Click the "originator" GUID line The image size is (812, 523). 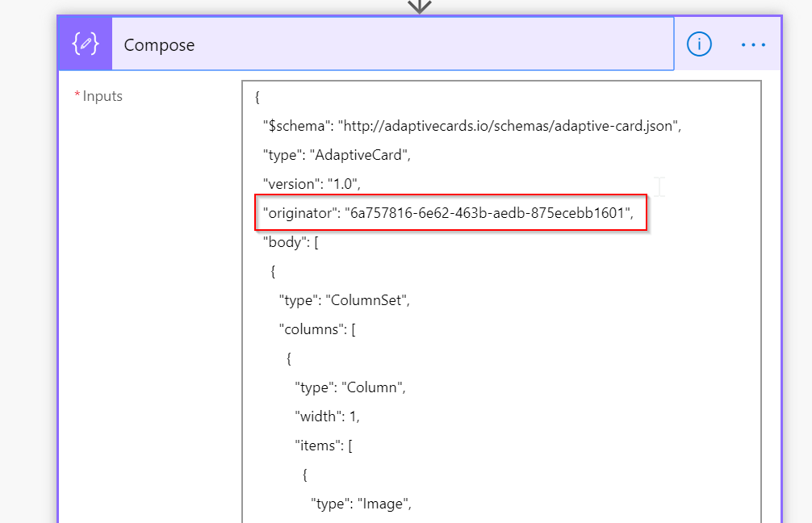(448, 213)
